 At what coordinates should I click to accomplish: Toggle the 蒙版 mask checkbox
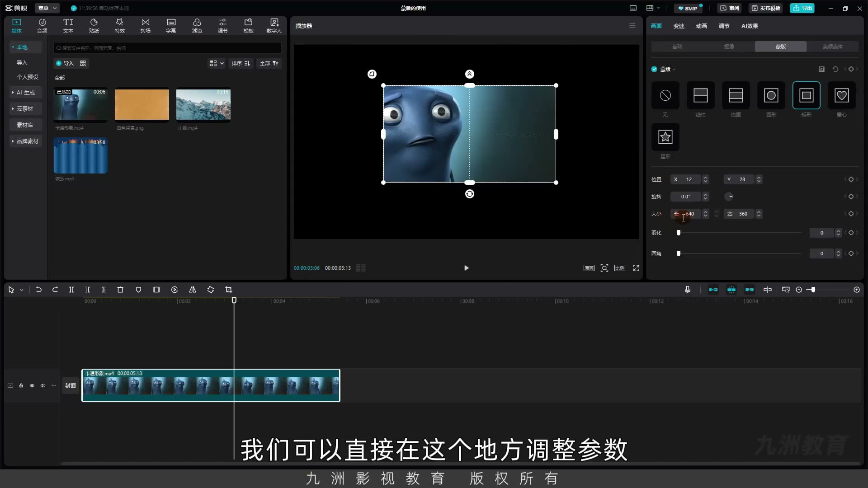click(x=654, y=69)
